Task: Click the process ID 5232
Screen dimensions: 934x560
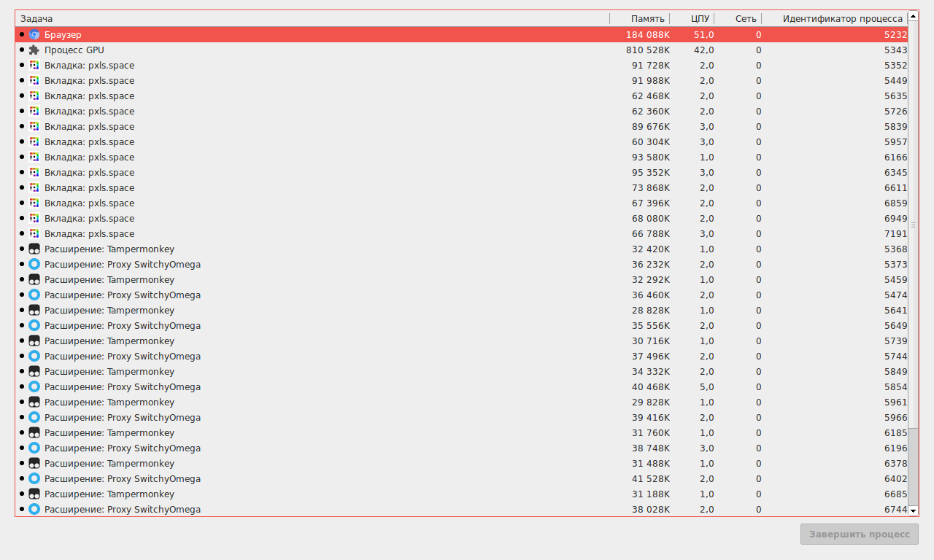Action: (x=895, y=35)
